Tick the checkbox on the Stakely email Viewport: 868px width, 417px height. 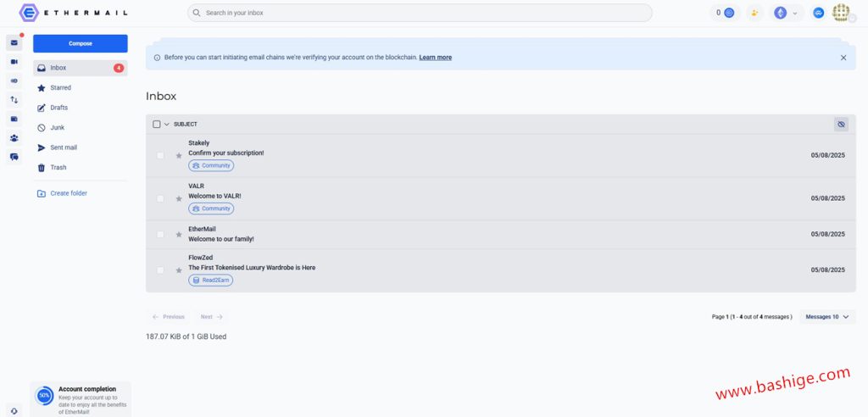click(x=160, y=156)
